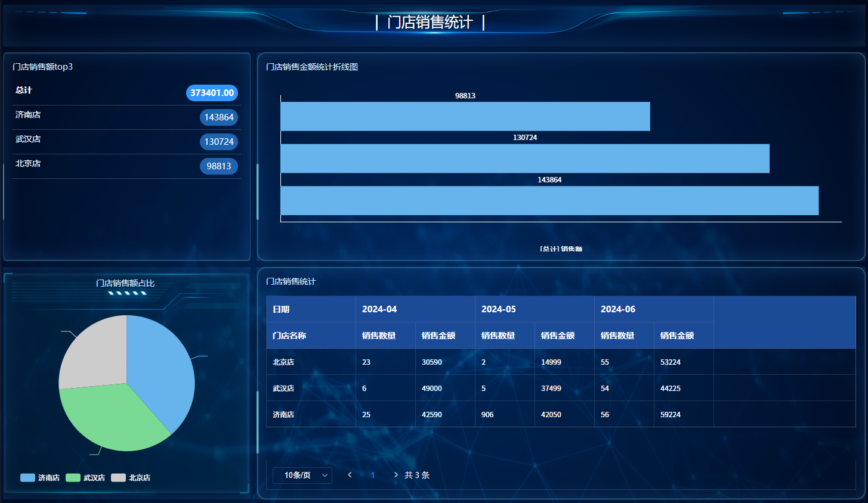Click the green 武汉店 pie slice

point(113,417)
